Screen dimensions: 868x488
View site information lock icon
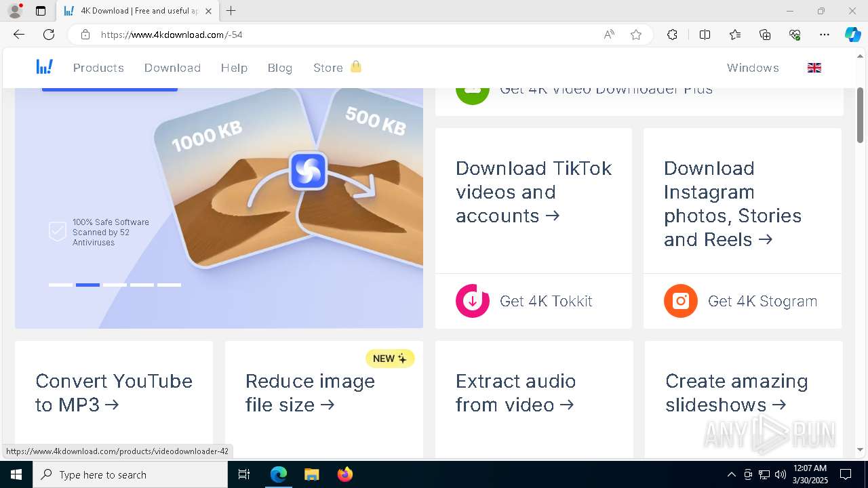pos(85,35)
